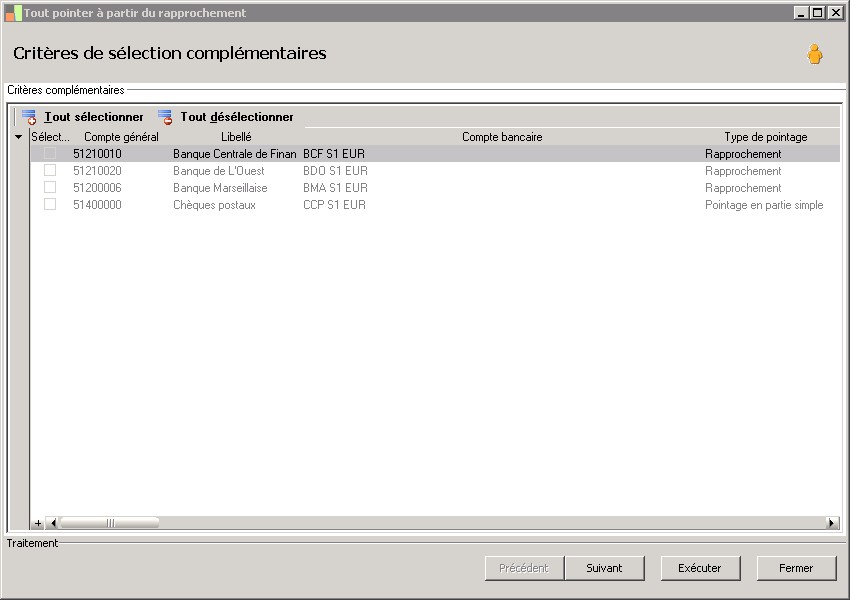850x600 pixels.
Task: Open the grid column options arrow
Action: pyautogui.click(x=18, y=137)
